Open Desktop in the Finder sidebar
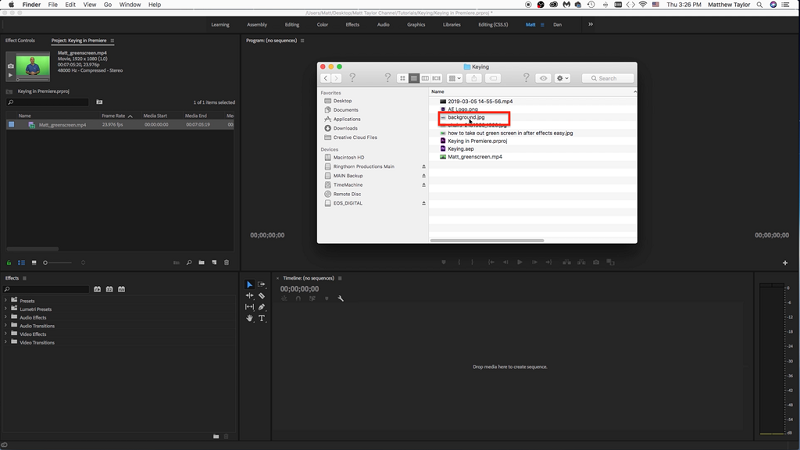 pos(342,101)
